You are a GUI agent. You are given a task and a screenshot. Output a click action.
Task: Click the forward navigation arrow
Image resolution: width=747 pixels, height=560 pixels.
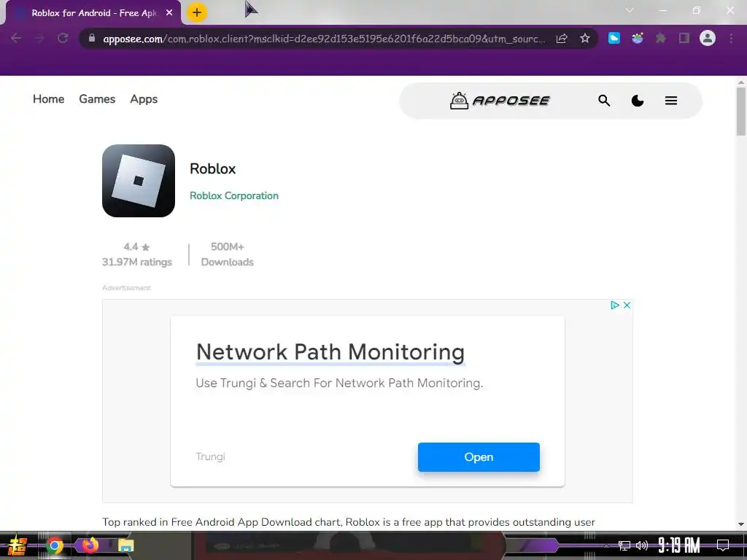pos(39,38)
